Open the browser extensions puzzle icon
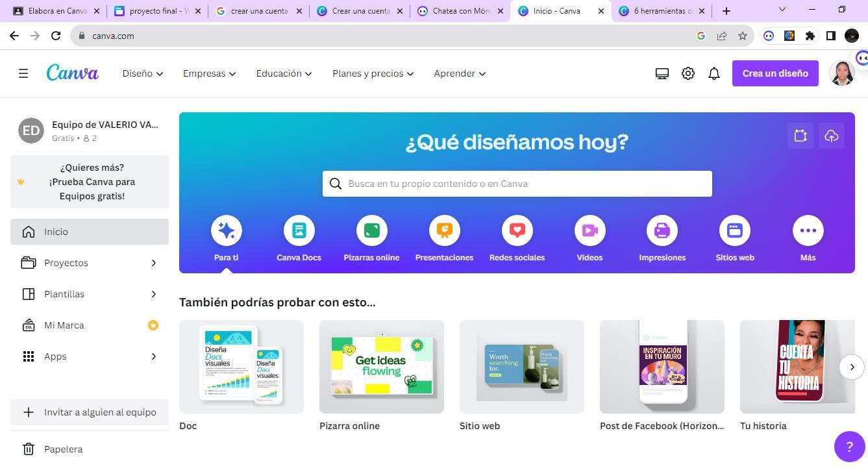Image resolution: width=868 pixels, height=470 pixels. [x=810, y=36]
